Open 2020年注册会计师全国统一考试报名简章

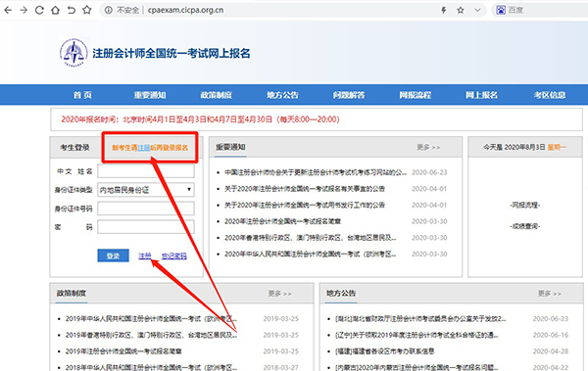pyautogui.click(x=283, y=221)
